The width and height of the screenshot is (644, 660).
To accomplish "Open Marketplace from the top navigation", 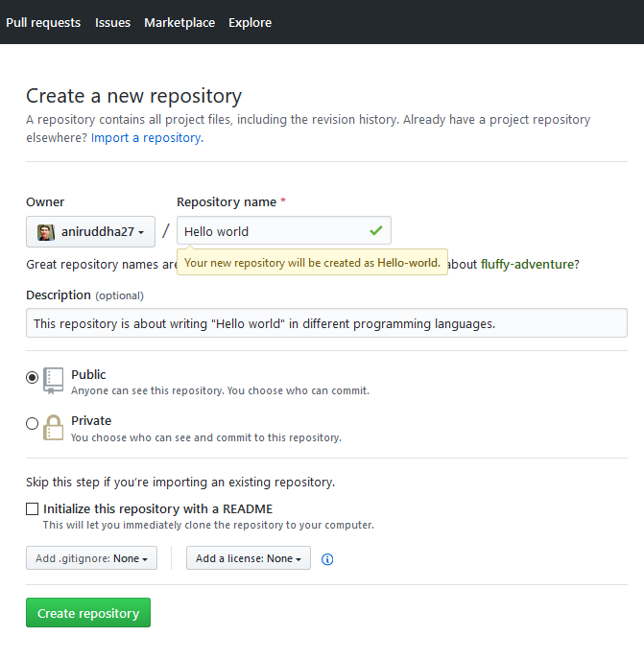I will click(179, 22).
